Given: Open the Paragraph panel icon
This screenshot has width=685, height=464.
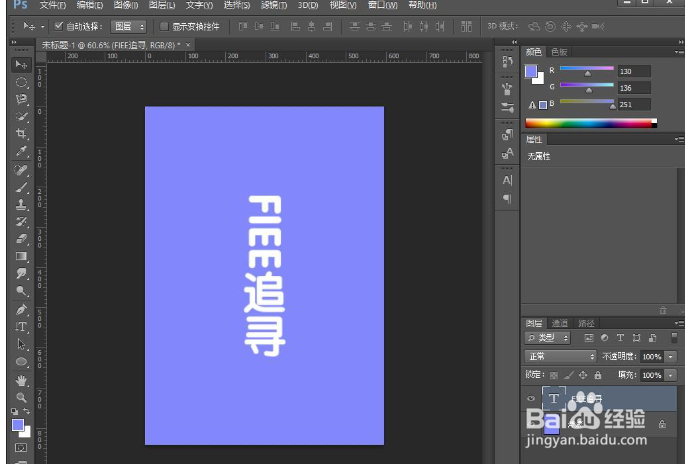Looking at the screenshot, I should [507, 199].
